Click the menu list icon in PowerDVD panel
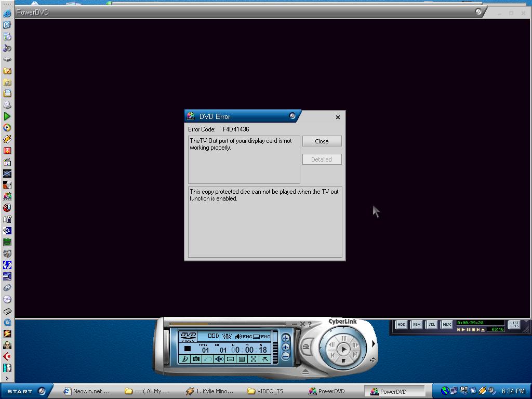 (242, 359)
